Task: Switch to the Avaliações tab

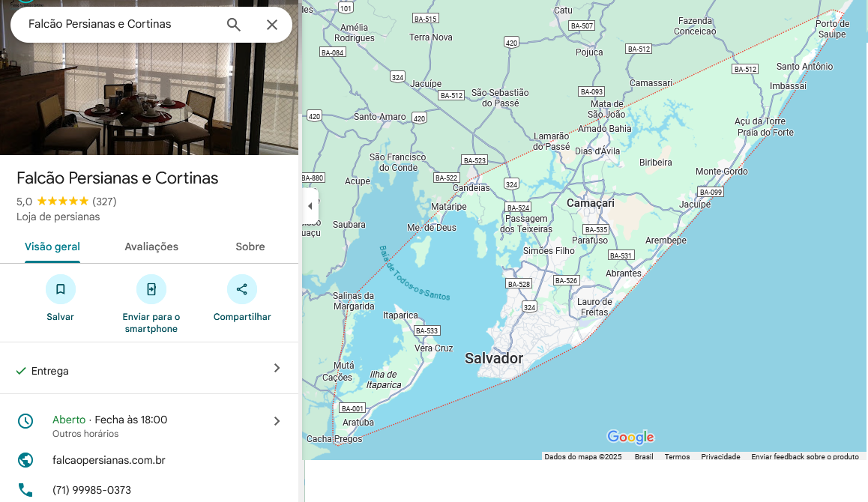Action: coord(151,247)
